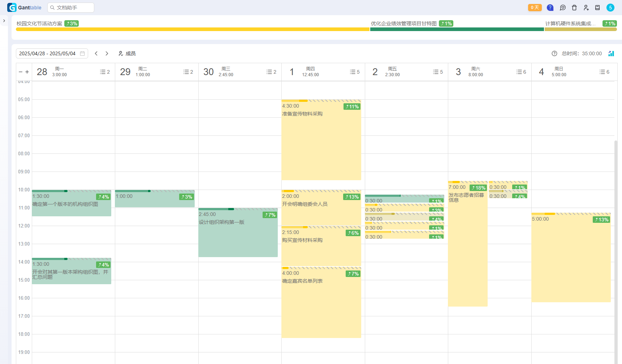The width and height of the screenshot is (622, 364).
Task: Click the 总时间 35:00:00 label
Action: coord(582,53)
